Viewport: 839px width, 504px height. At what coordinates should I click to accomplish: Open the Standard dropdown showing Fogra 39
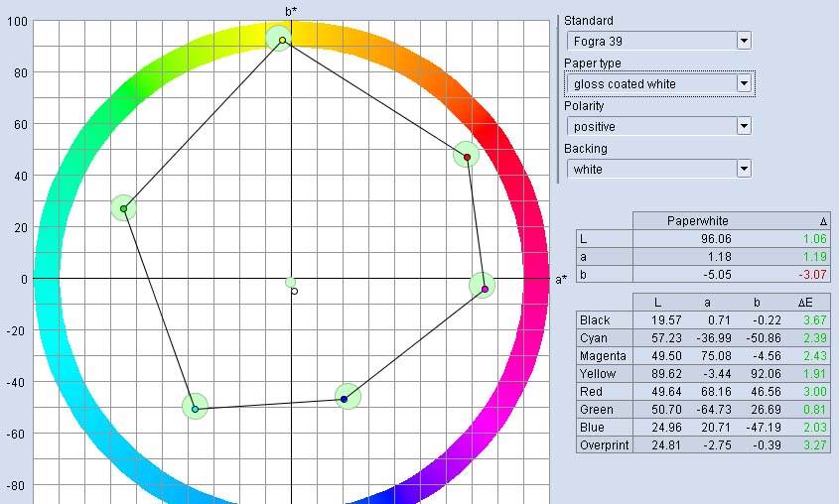pyautogui.click(x=657, y=41)
